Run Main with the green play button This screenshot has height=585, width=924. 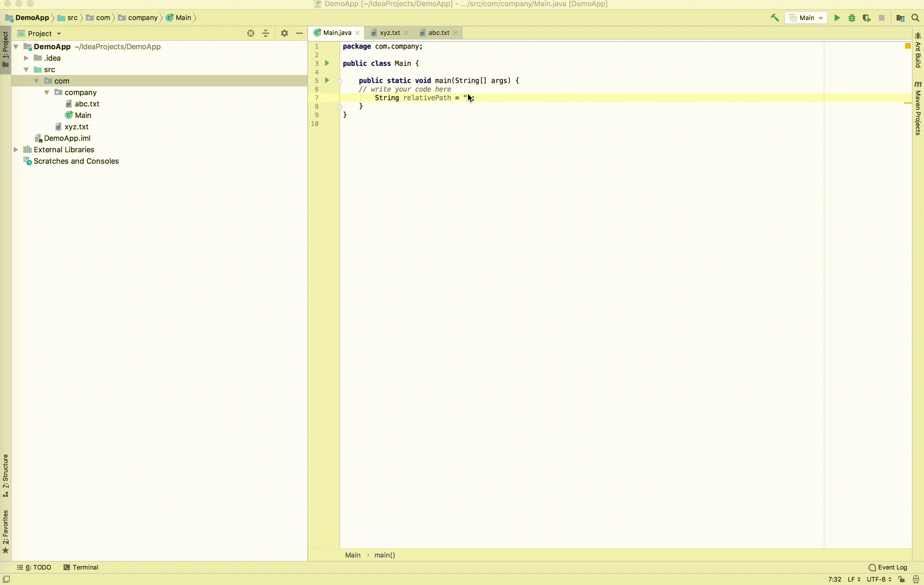click(837, 18)
